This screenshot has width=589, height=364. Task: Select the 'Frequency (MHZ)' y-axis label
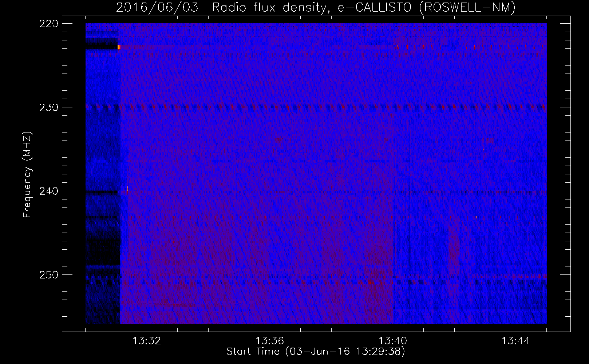[27, 175]
